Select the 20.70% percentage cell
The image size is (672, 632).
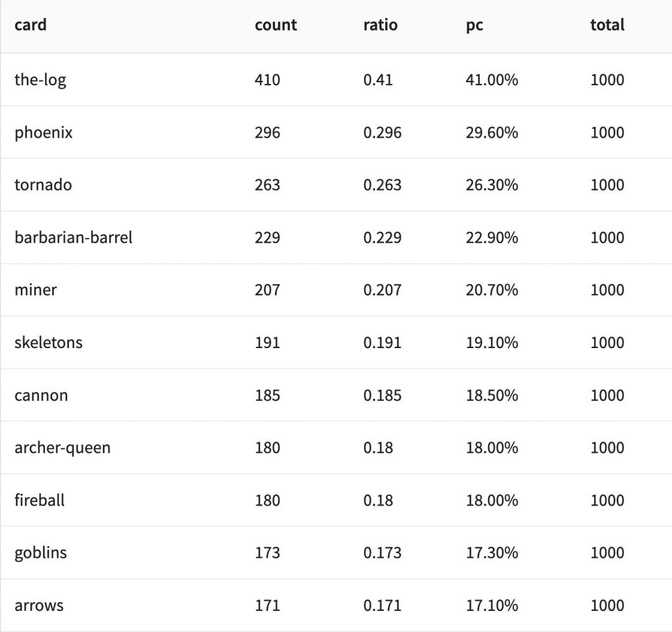coord(492,290)
